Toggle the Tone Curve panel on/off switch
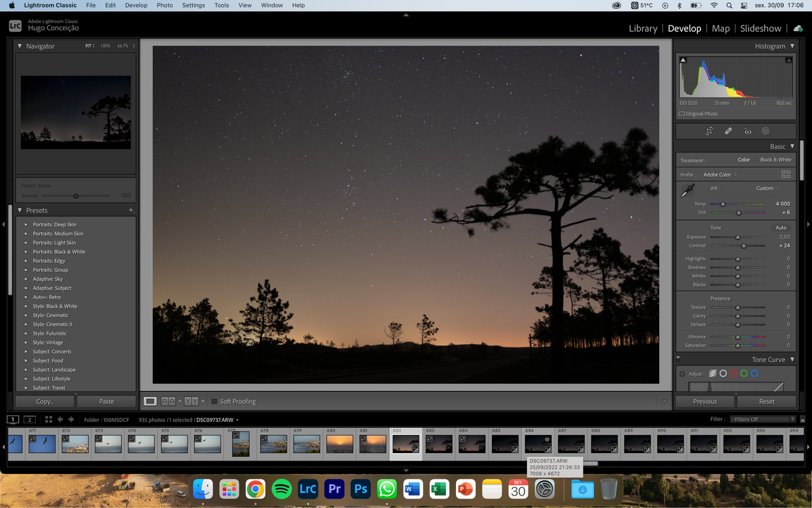This screenshot has height=508, width=812. coord(679,359)
